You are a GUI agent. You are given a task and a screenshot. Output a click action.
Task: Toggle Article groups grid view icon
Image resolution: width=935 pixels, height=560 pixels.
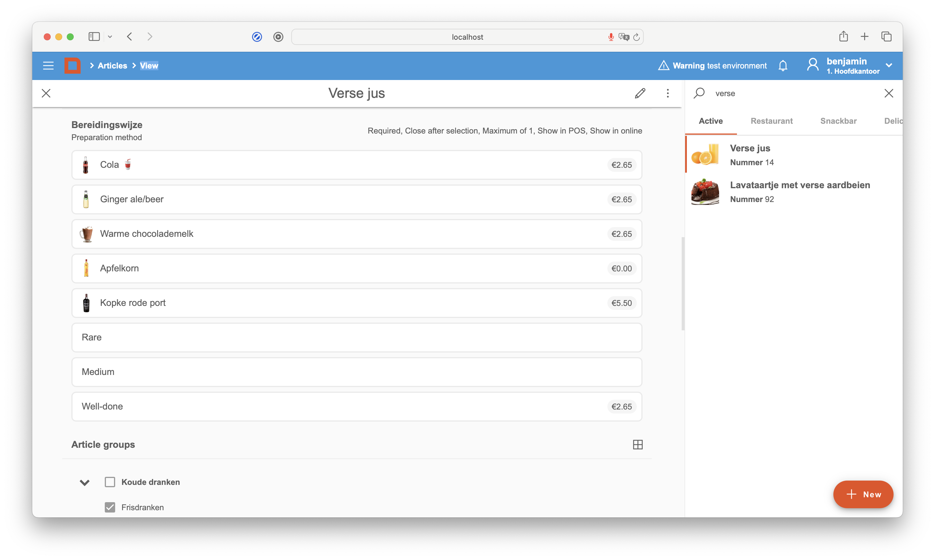point(638,445)
